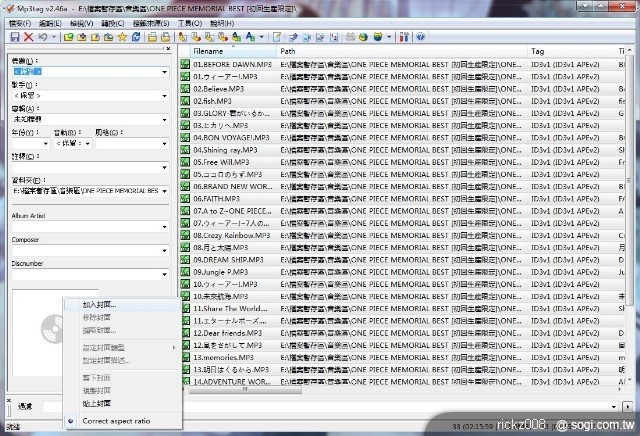The height and width of the screenshot is (436, 640).
Task: Expand the directory path dropdown
Action: click(164, 191)
